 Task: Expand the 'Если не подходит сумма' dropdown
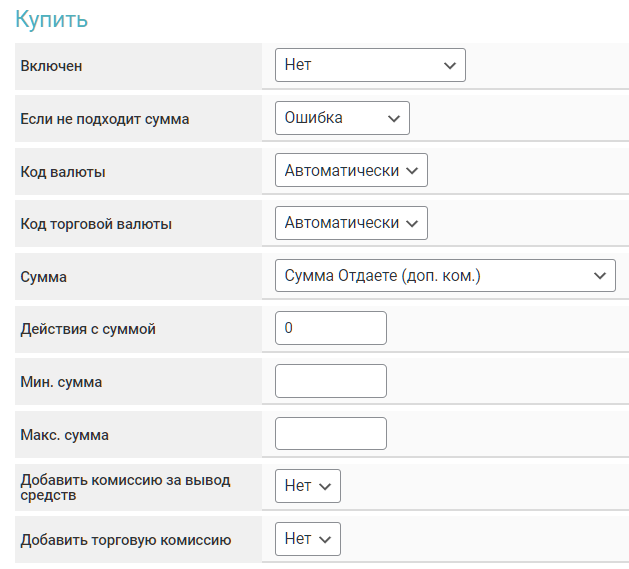(x=342, y=118)
